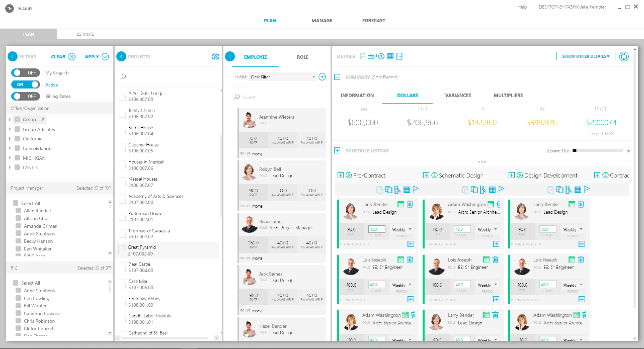Delete Larry Bender card in Pre-Contract column
644x349 pixels.
(410, 204)
